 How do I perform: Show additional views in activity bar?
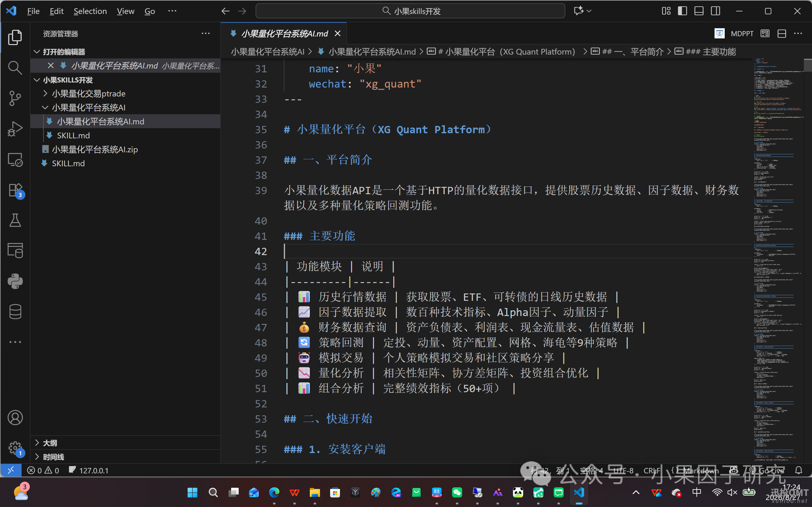tap(15, 342)
